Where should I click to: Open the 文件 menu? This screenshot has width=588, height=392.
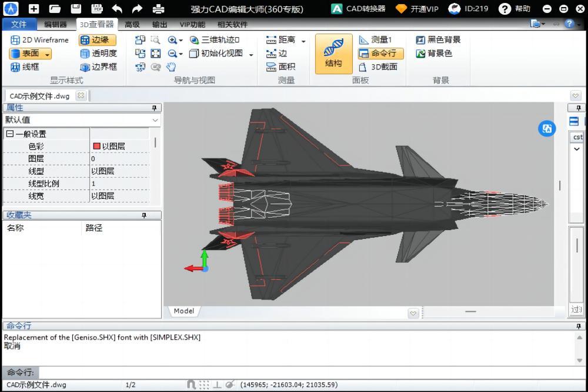(19, 24)
